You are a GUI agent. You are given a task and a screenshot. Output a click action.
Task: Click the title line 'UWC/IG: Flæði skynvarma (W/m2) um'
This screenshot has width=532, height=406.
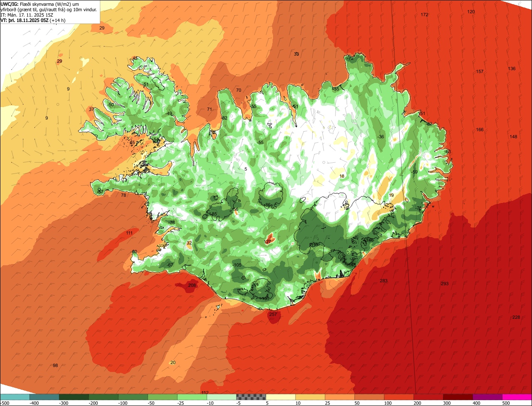(40, 4)
